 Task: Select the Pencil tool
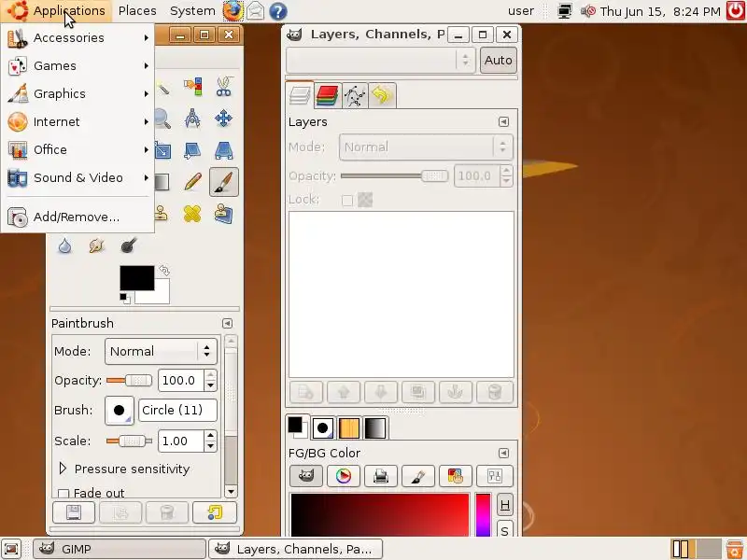pos(192,182)
